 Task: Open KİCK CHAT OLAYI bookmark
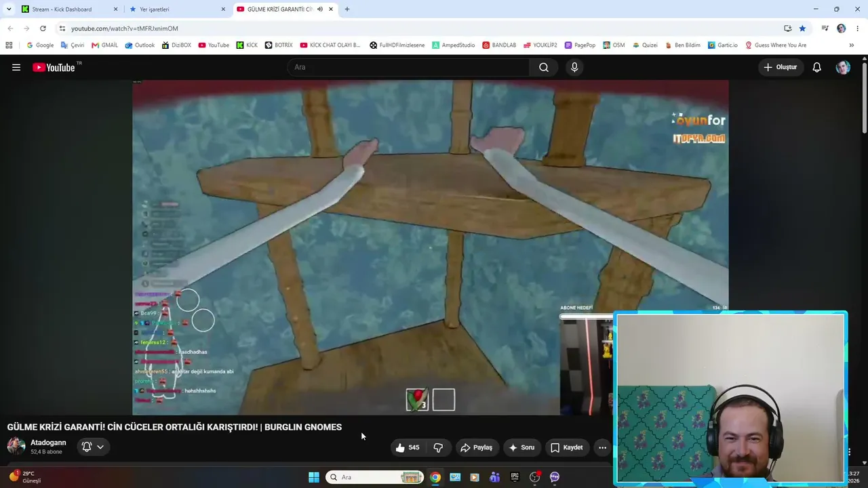click(330, 45)
